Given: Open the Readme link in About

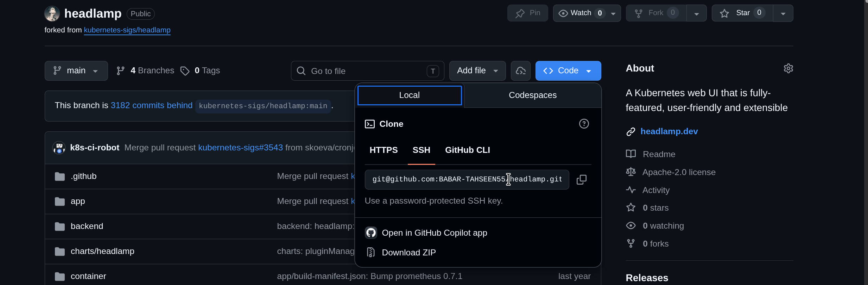Looking at the screenshot, I should tap(659, 154).
